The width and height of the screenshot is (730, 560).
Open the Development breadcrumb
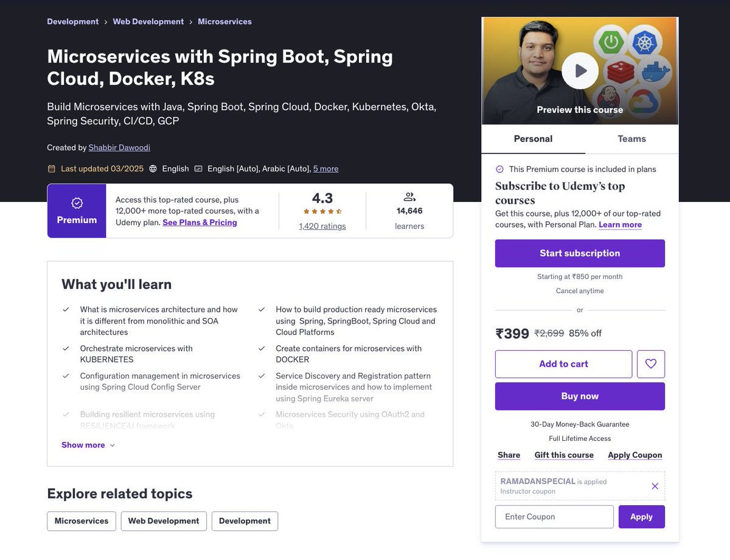(73, 21)
